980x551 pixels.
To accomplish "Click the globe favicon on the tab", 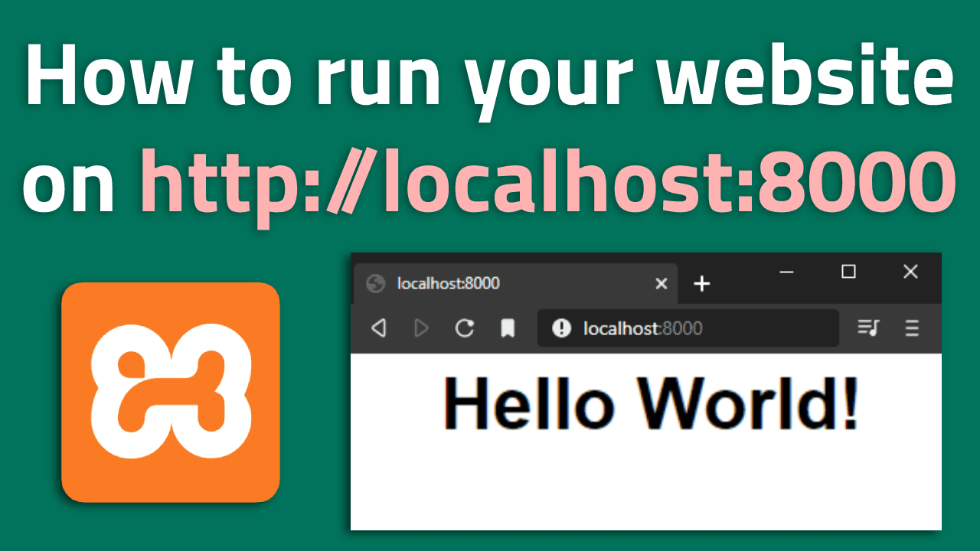I will pyautogui.click(x=375, y=284).
